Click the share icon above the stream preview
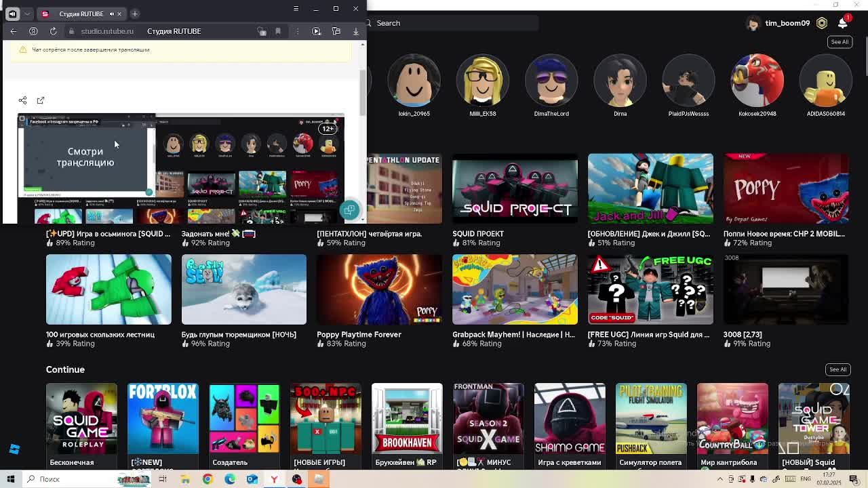 point(22,100)
